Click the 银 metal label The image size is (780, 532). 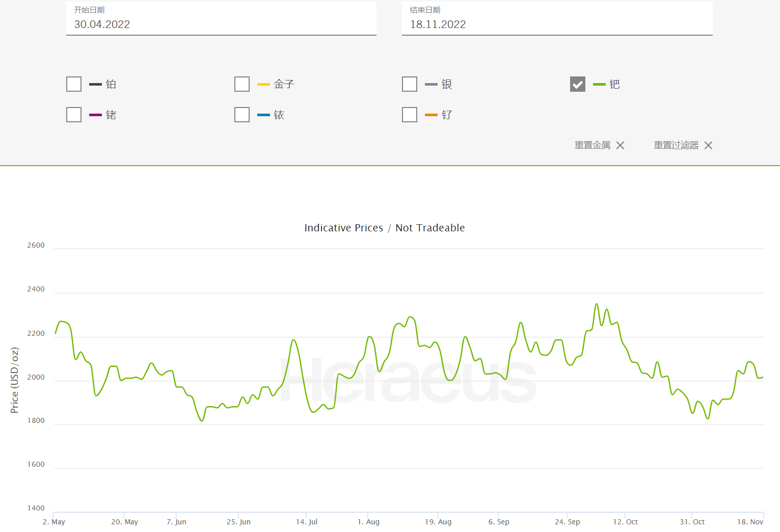tap(447, 84)
